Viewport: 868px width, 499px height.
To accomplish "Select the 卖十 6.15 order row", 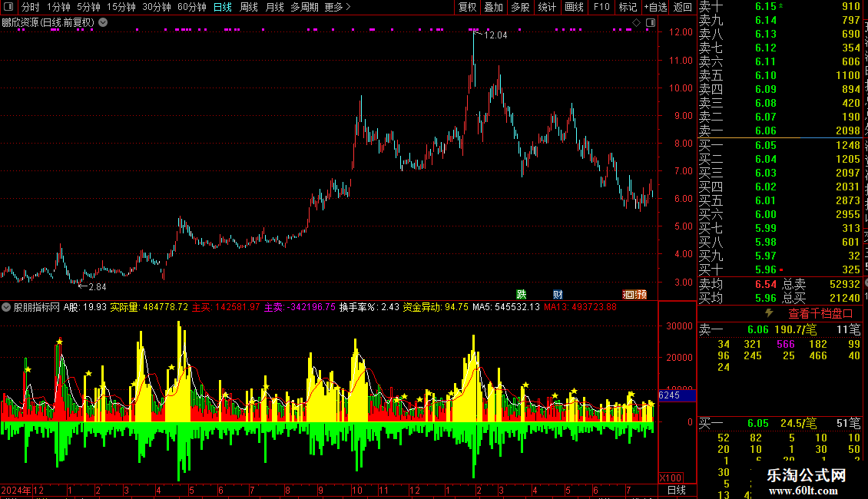I will [x=780, y=7].
